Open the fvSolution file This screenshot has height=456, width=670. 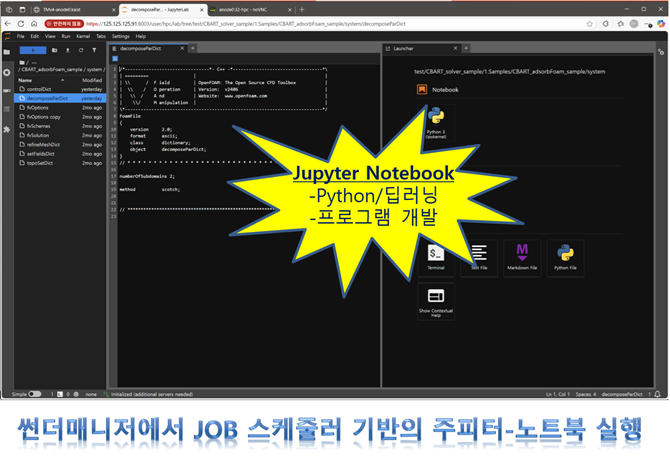click(x=60, y=135)
